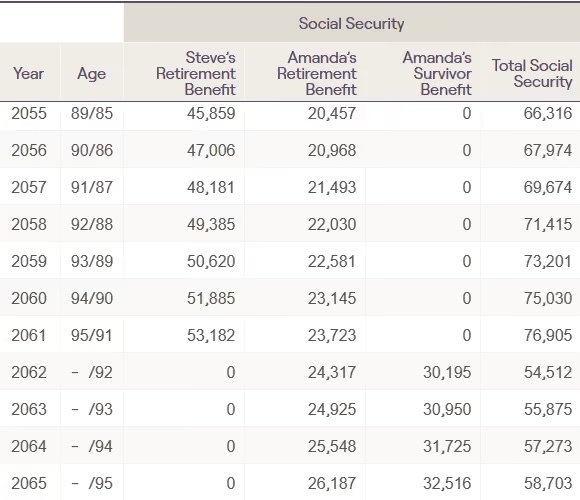Select the 2062 year cell
The width and height of the screenshot is (580, 500).
(29, 372)
